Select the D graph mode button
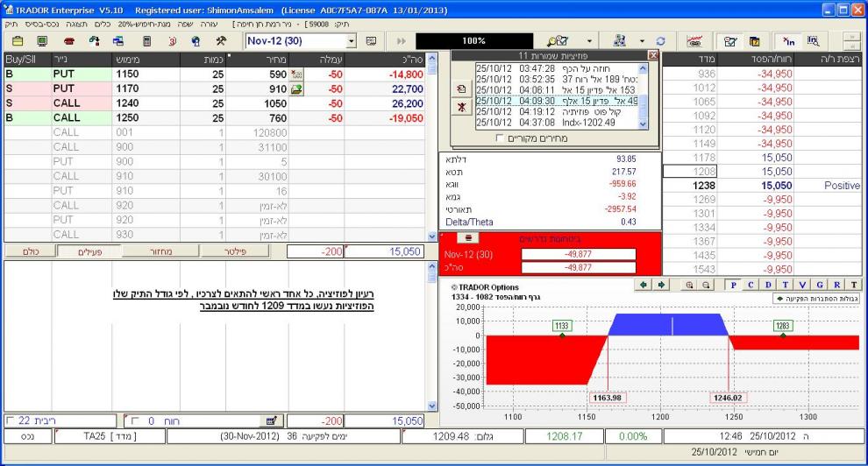 coord(768,285)
